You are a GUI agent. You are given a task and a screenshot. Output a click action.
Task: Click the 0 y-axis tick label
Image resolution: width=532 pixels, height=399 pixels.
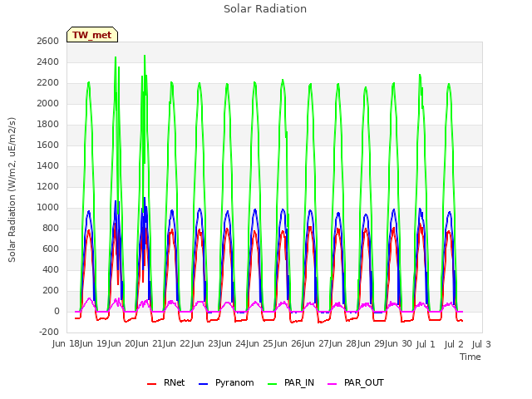tap(57, 311)
